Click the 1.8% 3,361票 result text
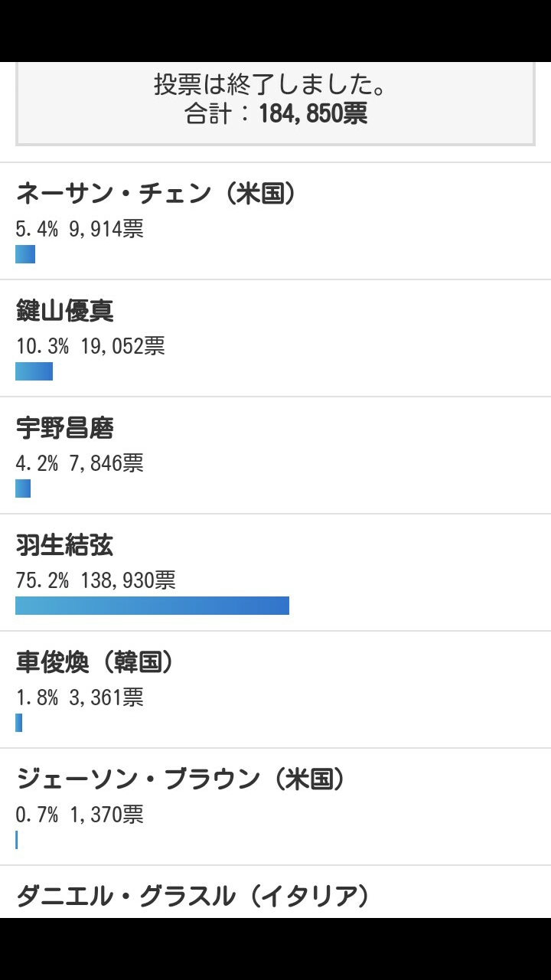Viewport: 551px width, 980px height. pos(80,697)
